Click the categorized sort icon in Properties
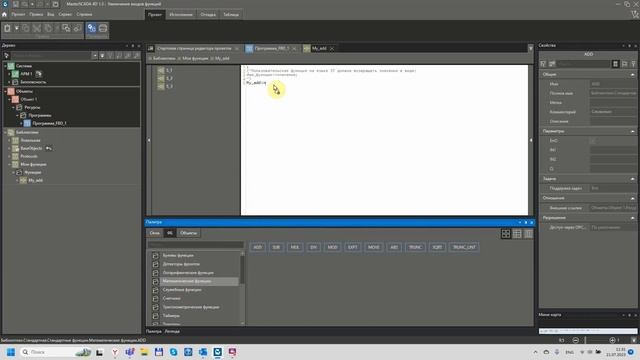Viewport: 640px width, 360px height. coord(543,64)
